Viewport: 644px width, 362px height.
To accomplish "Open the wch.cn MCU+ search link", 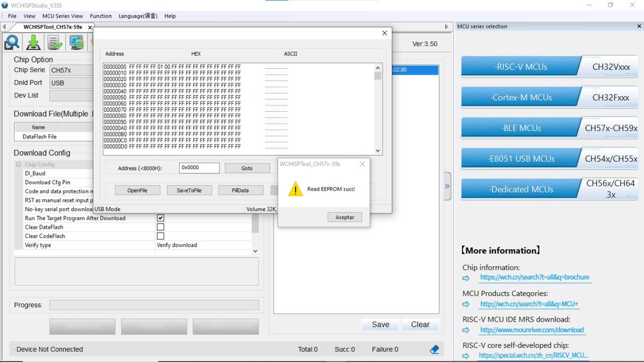I will (x=529, y=304).
